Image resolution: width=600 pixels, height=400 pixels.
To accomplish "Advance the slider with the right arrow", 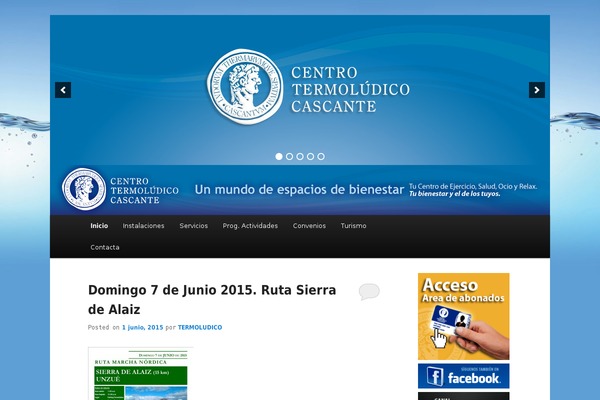I will 537,90.
